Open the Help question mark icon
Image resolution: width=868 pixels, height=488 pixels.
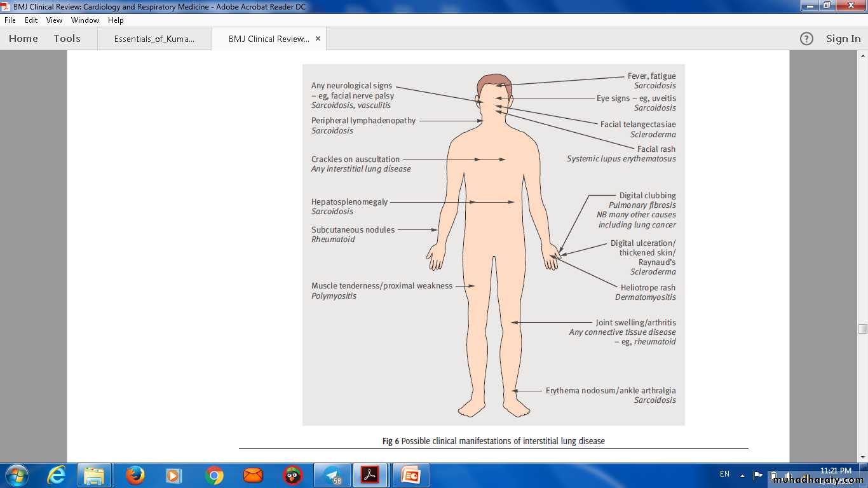pyautogui.click(x=806, y=39)
